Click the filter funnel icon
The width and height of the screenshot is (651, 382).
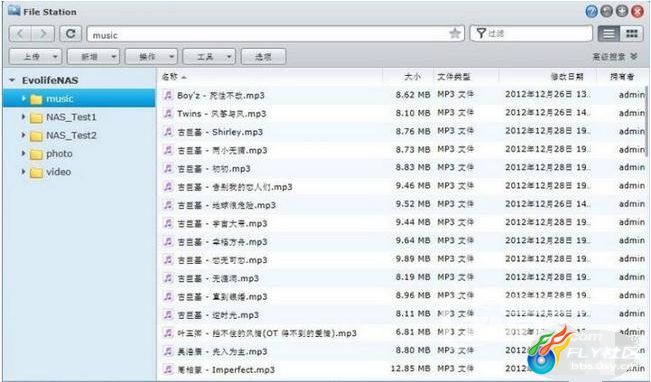coord(481,33)
